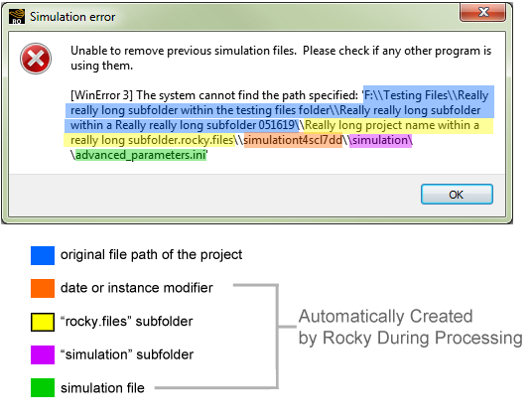Close the Simulation error dialog
This screenshot has height=417, width=532.
482,13
